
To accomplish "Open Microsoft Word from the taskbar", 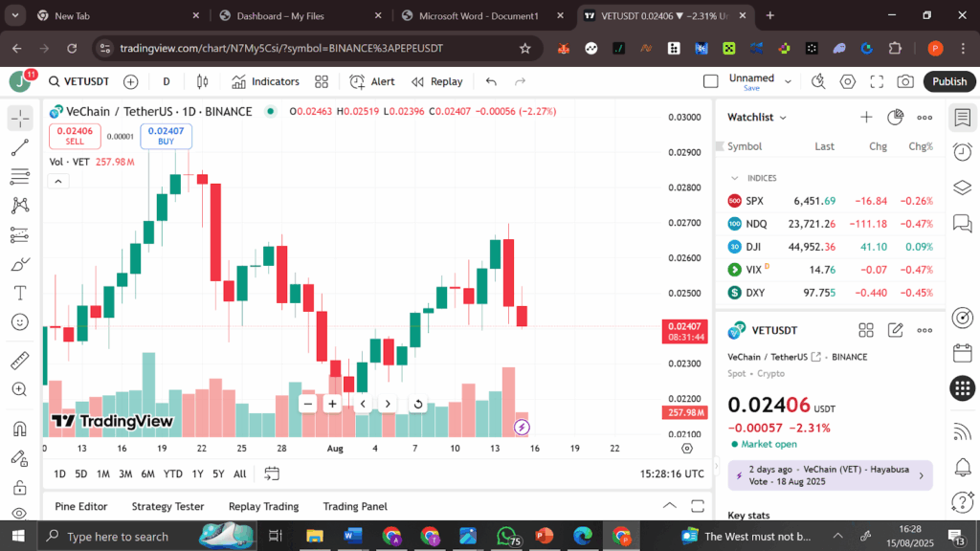I will 352,536.
